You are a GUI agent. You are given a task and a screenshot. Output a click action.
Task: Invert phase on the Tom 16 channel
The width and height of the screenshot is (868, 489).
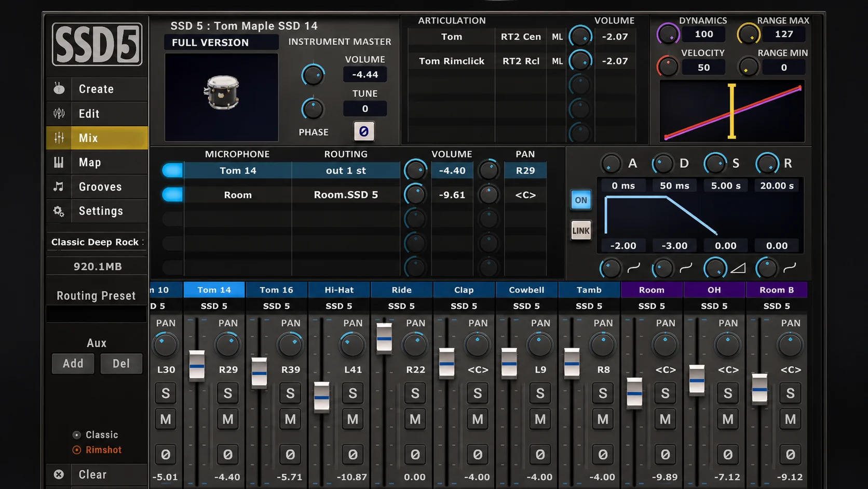point(290,455)
